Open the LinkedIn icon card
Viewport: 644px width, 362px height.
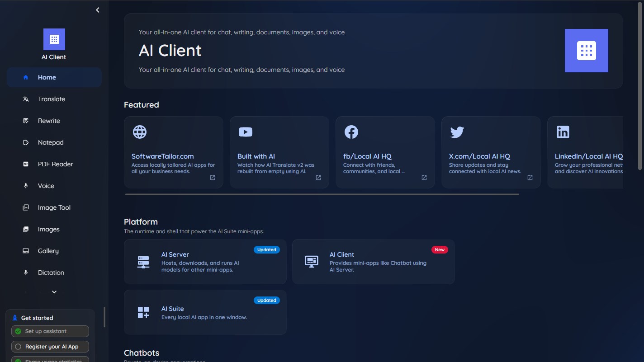563,132
